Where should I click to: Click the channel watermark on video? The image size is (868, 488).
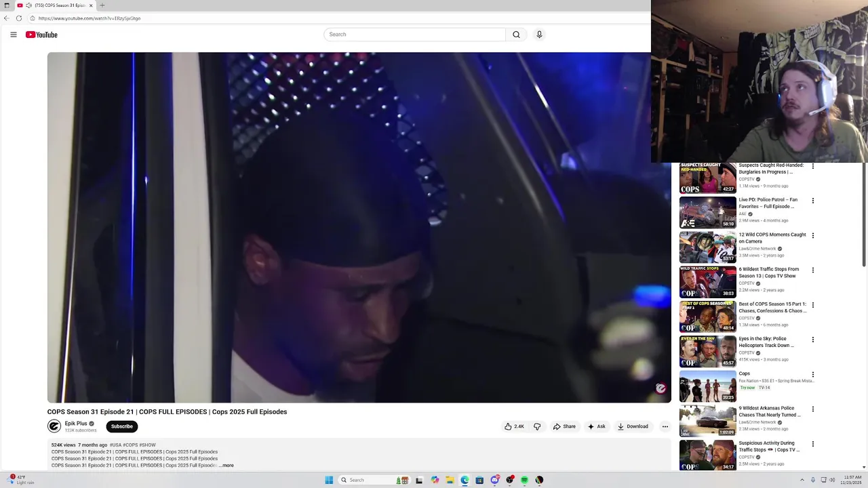pos(660,388)
